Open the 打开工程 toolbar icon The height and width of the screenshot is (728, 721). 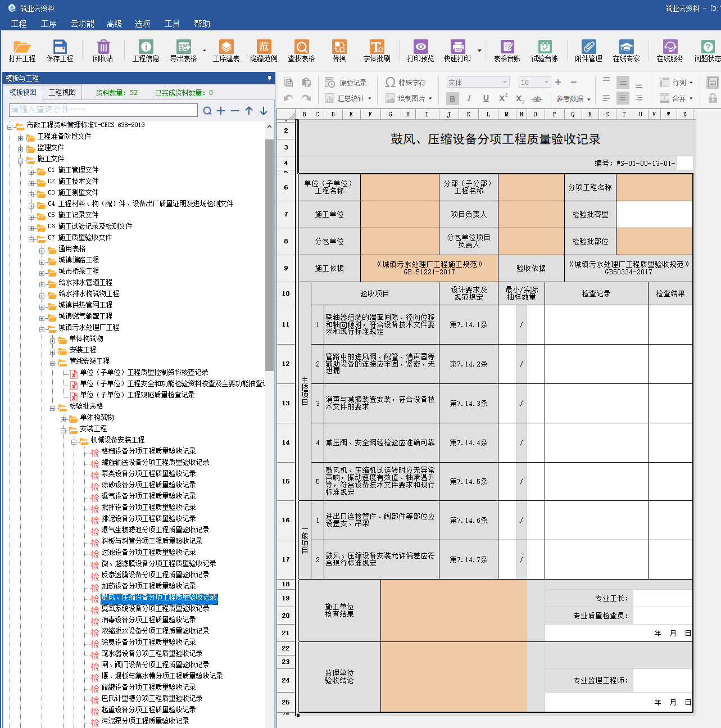coord(22,50)
